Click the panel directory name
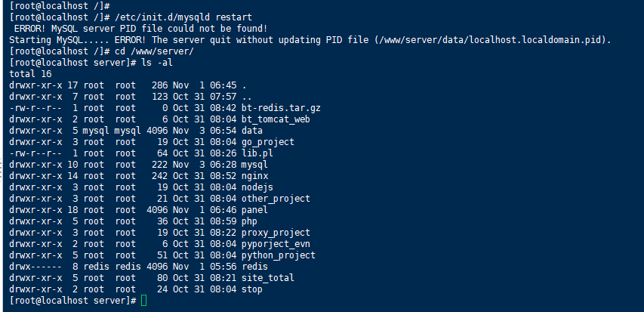This screenshot has height=312, width=644. [x=254, y=209]
